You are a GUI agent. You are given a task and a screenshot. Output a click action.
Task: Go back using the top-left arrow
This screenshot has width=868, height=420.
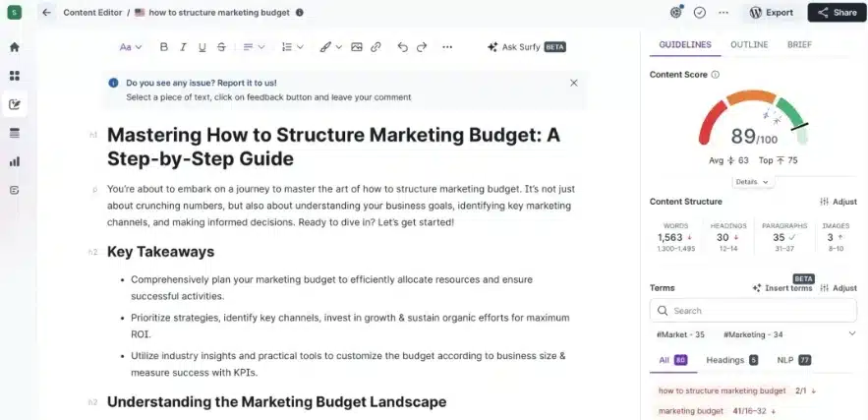46,13
